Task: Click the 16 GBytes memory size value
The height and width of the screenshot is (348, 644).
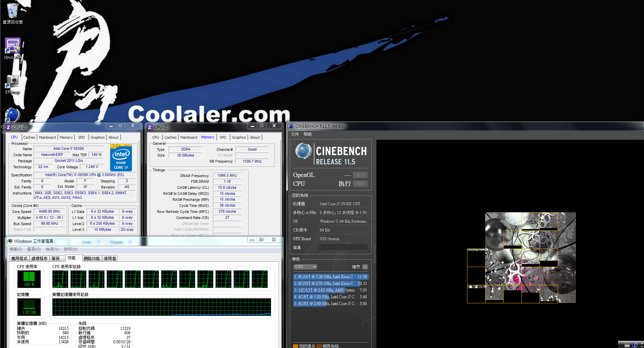Action: [x=186, y=156]
